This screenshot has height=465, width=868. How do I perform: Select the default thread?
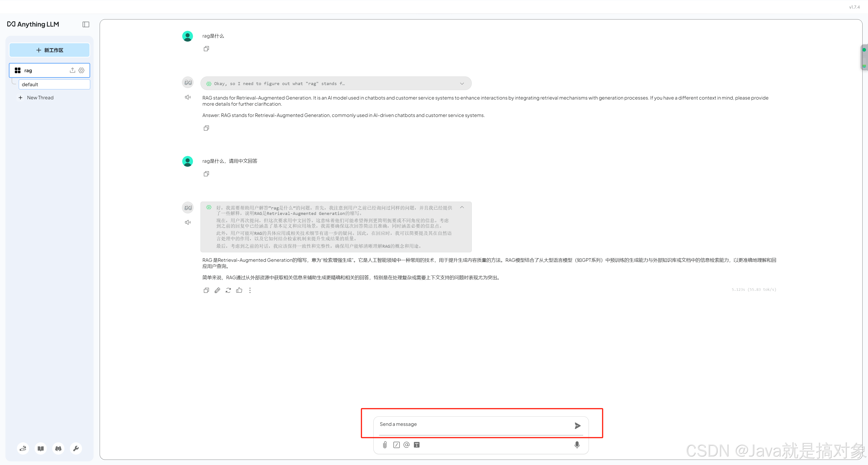pyautogui.click(x=54, y=84)
